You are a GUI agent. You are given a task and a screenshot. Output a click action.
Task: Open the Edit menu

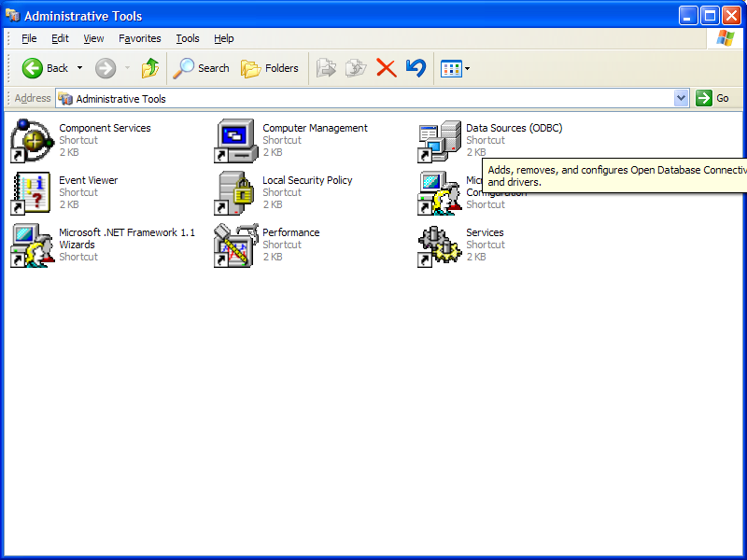[x=60, y=38]
